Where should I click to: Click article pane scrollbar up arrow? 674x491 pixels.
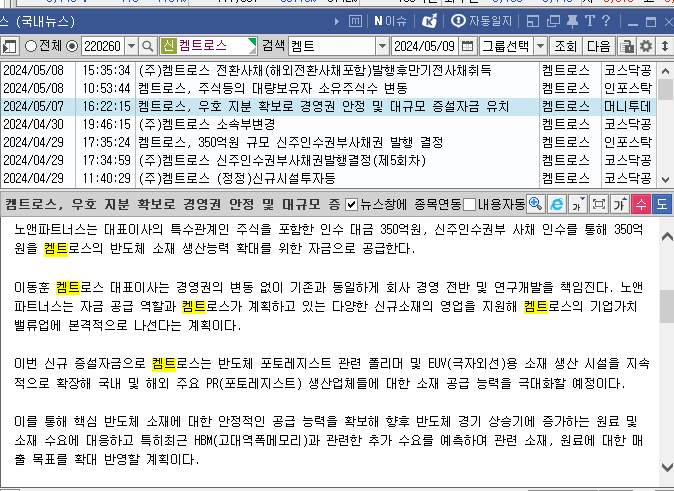tap(667, 236)
